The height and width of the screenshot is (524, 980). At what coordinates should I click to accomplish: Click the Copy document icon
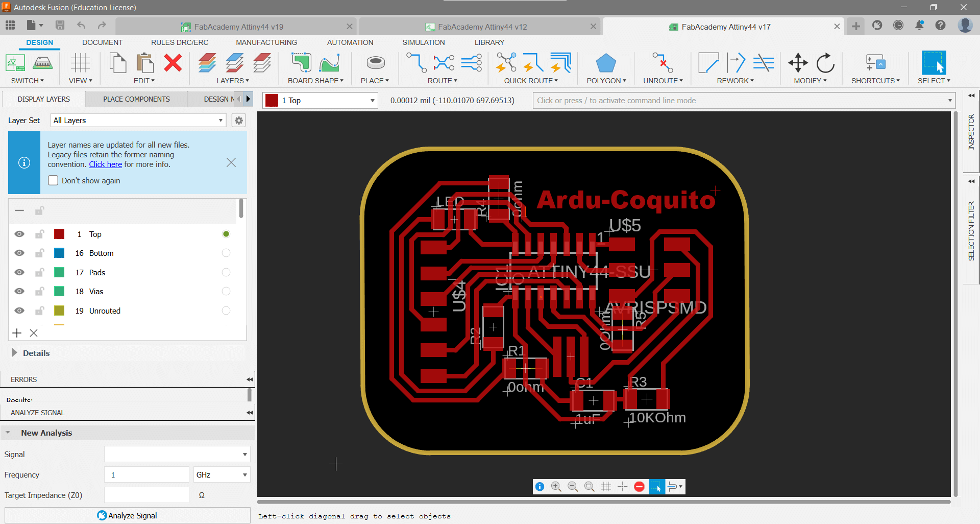118,63
